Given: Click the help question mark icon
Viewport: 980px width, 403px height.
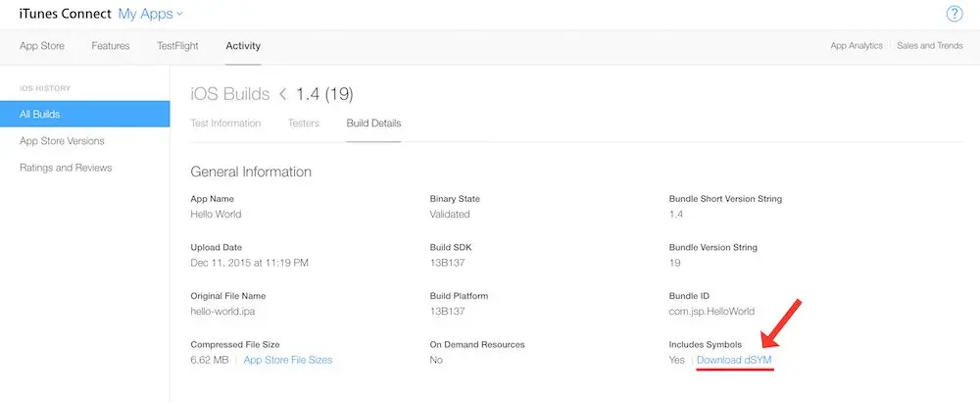Looking at the screenshot, I should 954,14.
